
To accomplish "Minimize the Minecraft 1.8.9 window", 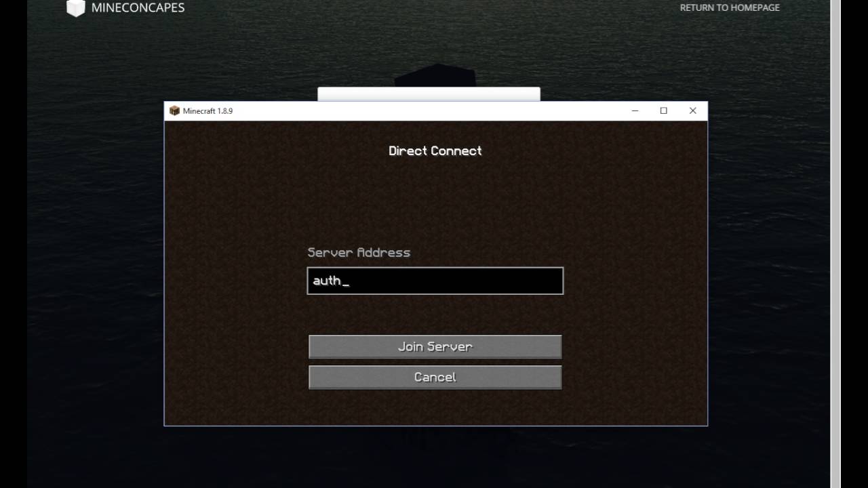I will click(635, 110).
